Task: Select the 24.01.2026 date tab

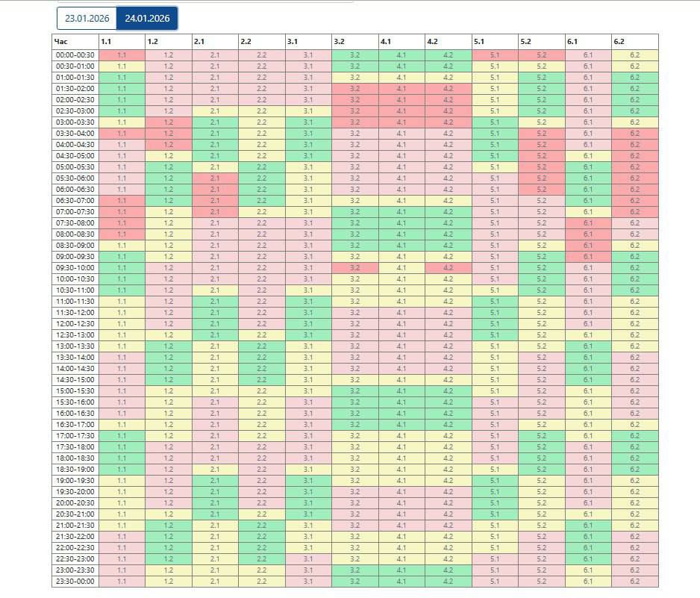Action: click(147, 19)
